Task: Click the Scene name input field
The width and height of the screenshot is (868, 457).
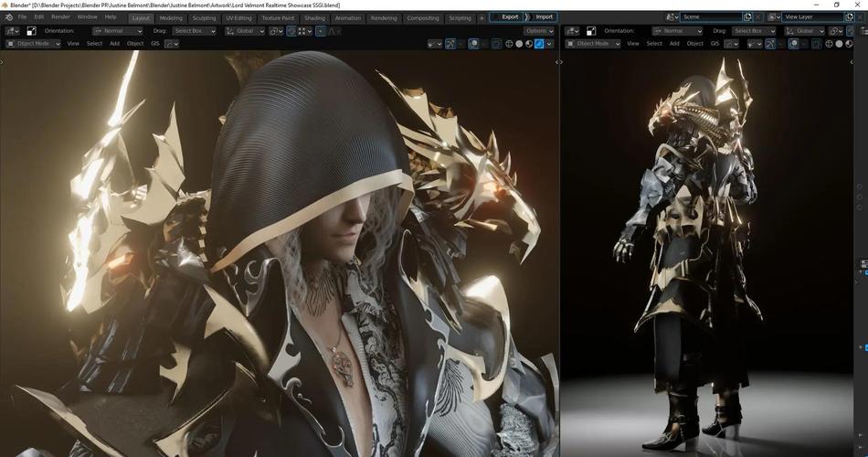Action: 713,16
